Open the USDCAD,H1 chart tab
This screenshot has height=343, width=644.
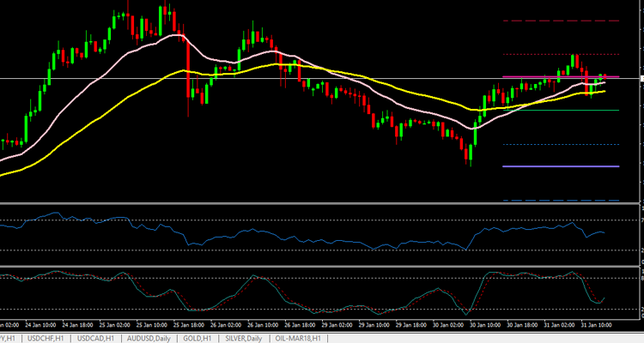pos(96,339)
